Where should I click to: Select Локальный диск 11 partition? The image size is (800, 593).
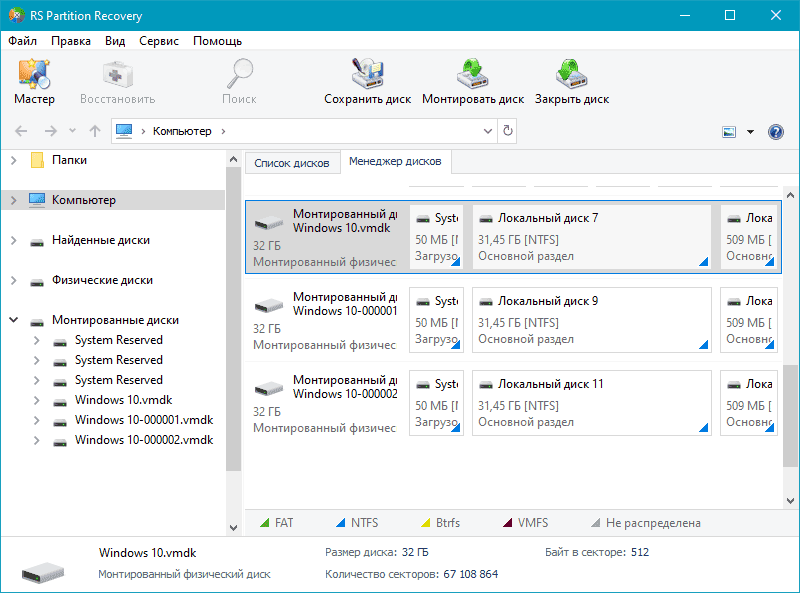click(592, 403)
